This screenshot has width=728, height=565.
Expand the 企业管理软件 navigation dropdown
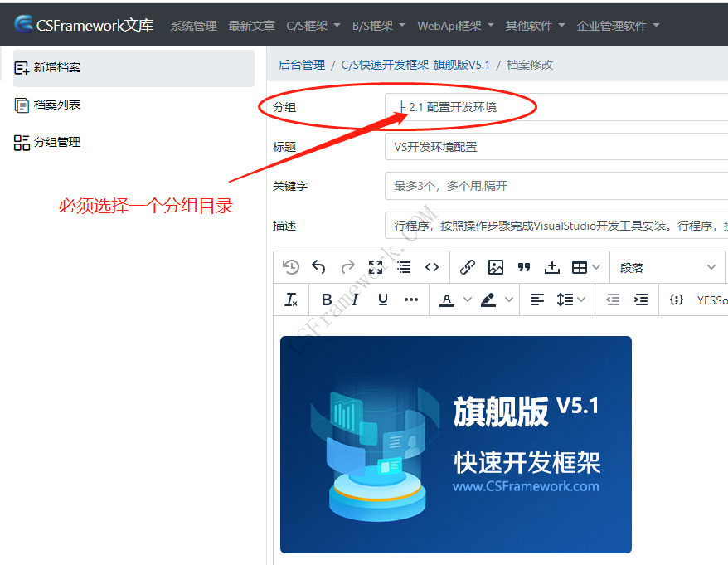click(618, 26)
